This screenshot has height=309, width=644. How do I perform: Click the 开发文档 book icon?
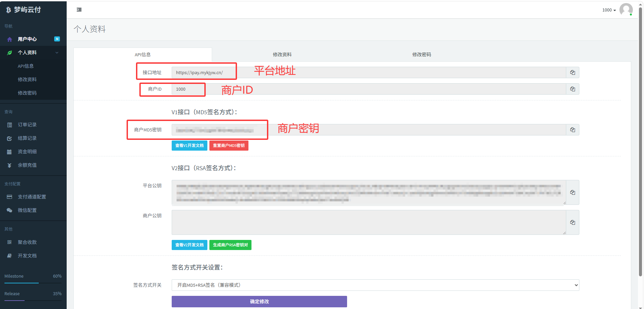[x=9, y=256]
